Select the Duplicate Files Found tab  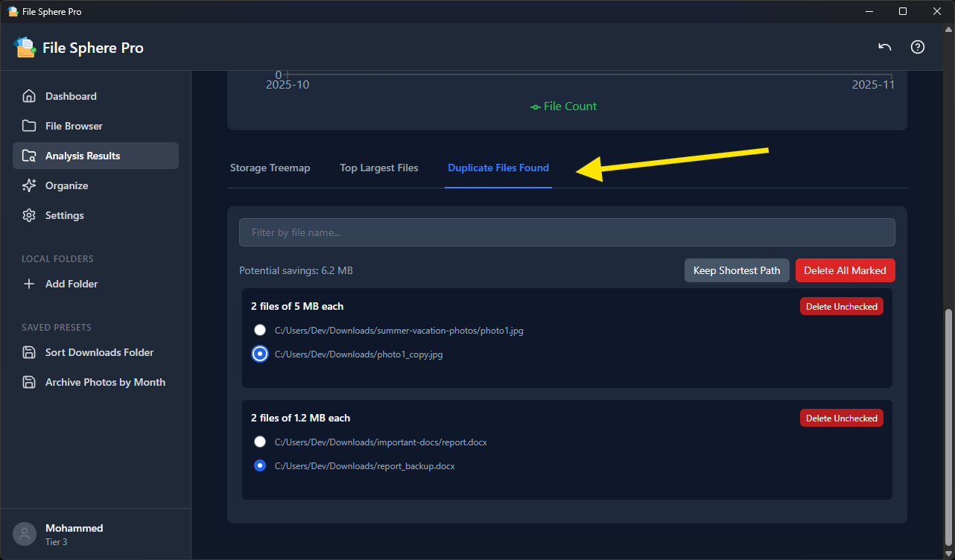[498, 168]
